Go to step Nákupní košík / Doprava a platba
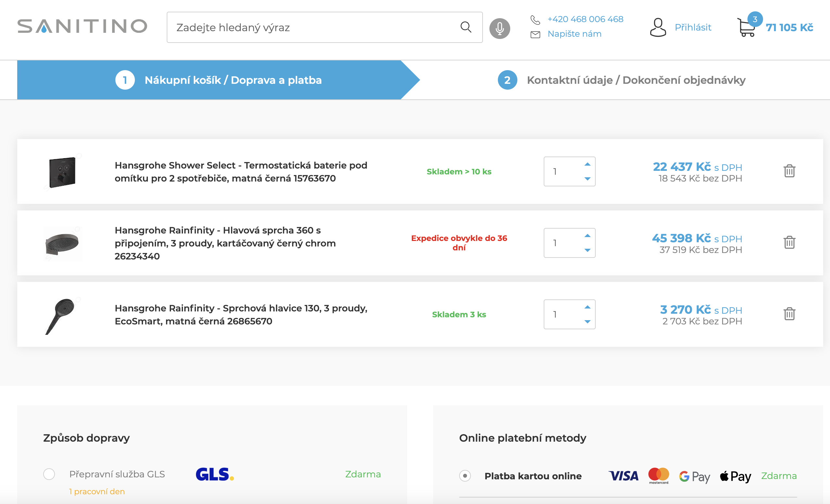This screenshot has width=830, height=504. pos(233,80)
